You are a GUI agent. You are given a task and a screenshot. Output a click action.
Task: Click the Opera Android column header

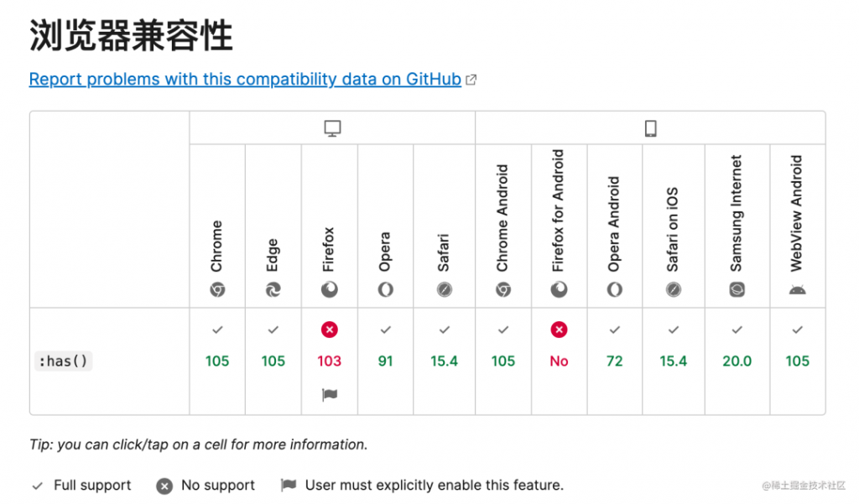point(614,226)
